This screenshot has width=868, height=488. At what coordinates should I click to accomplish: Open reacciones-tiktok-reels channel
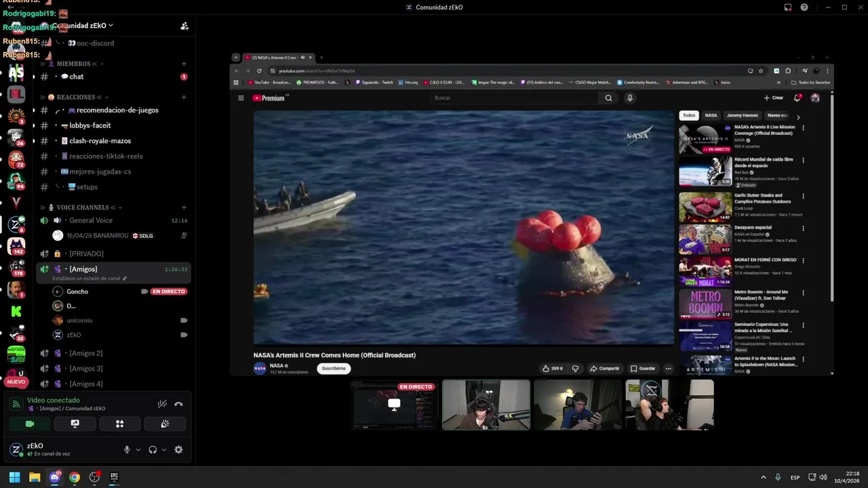pyautogui.click(x=113, y=156)
